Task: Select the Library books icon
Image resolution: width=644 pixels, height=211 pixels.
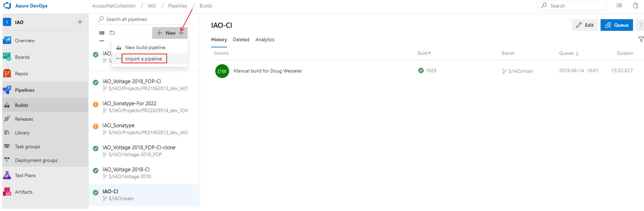Action: pos(7,133)
